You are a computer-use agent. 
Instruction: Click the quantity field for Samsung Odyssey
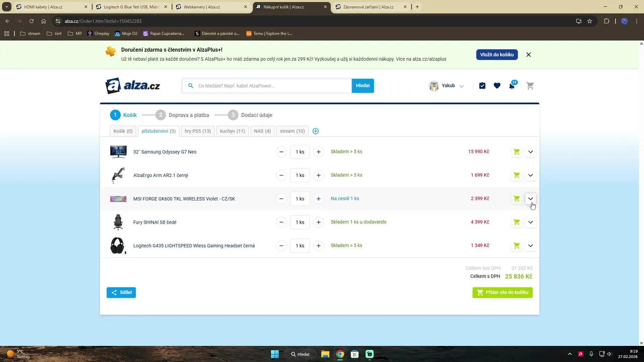click(300, 152)
